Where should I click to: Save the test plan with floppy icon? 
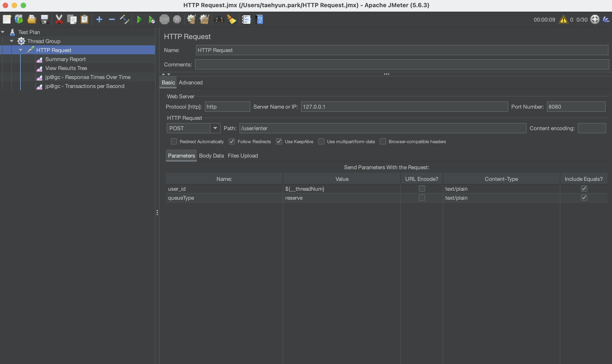44,19
